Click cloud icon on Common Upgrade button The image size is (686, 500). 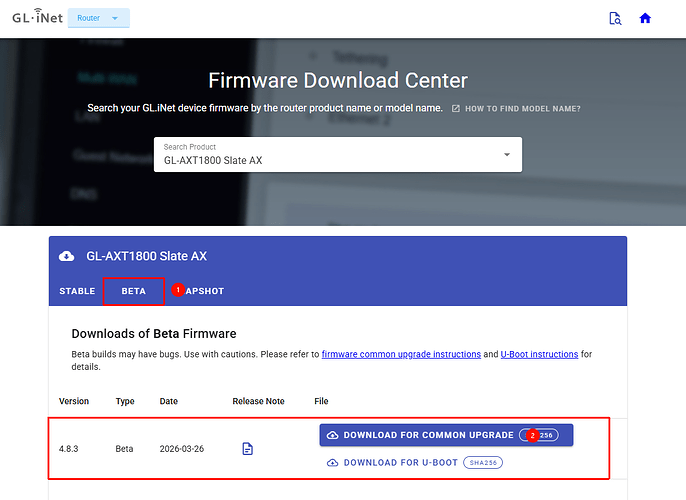[332, 435]
